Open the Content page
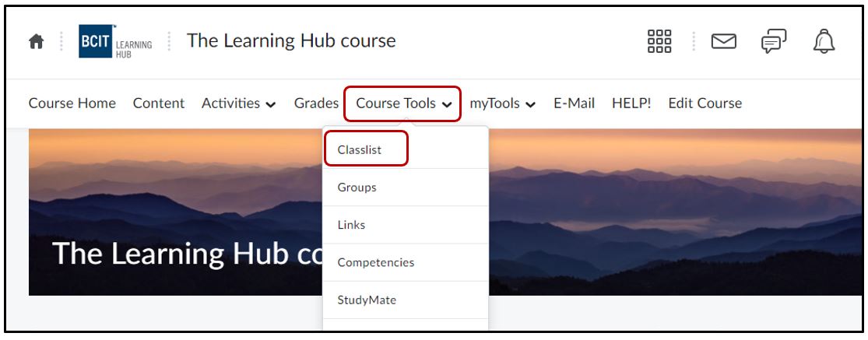868x340 pixels. click(x=159, y=103)
